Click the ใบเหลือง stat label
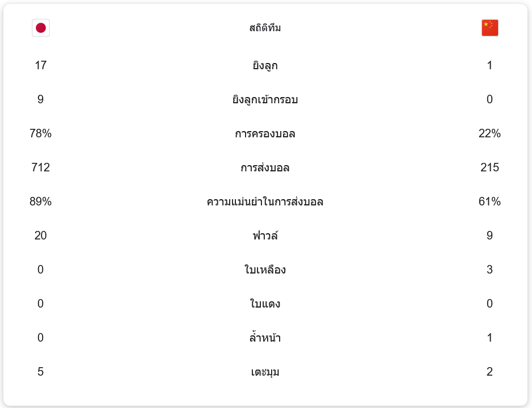The height and width of the screenshot is (408, 532). click(265, 270)
